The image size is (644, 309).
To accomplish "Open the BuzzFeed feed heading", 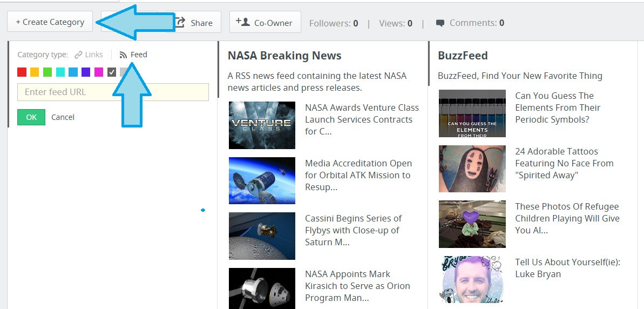I will [463, 56].
